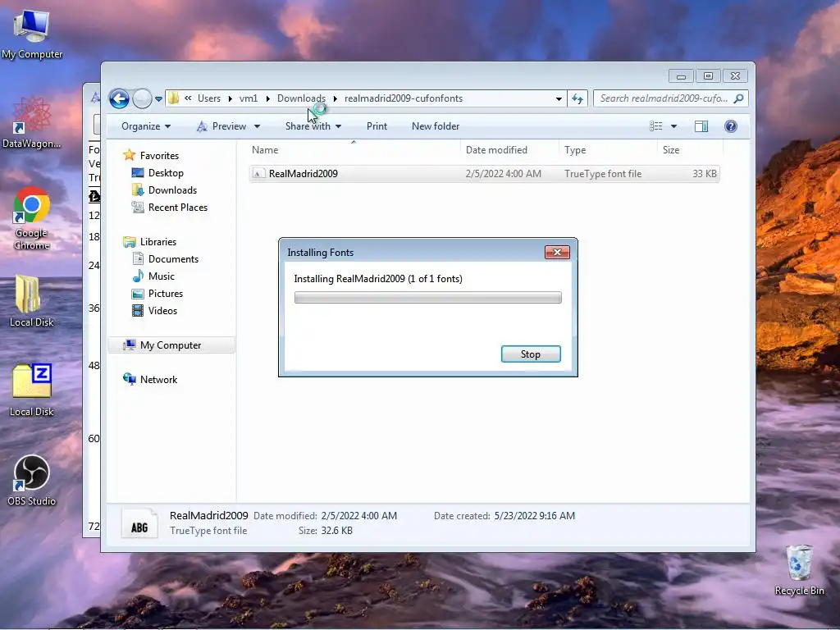Click Size: 32.6 KB in details pane
The width and height of the screenshot is (840, 630).
coord(325,531)
